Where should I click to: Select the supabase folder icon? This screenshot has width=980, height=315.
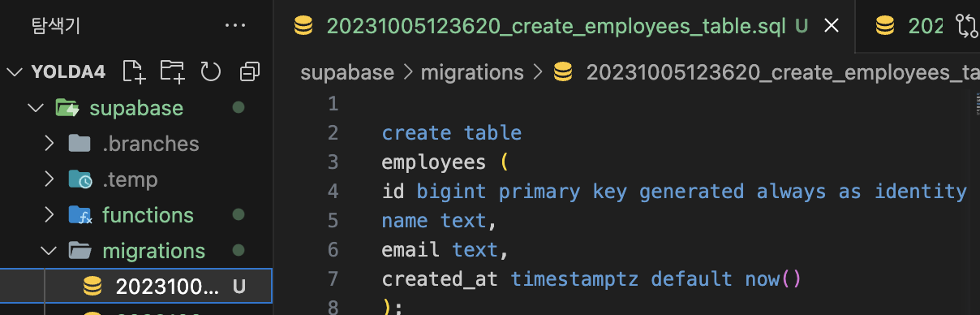(x=67, y=108)
